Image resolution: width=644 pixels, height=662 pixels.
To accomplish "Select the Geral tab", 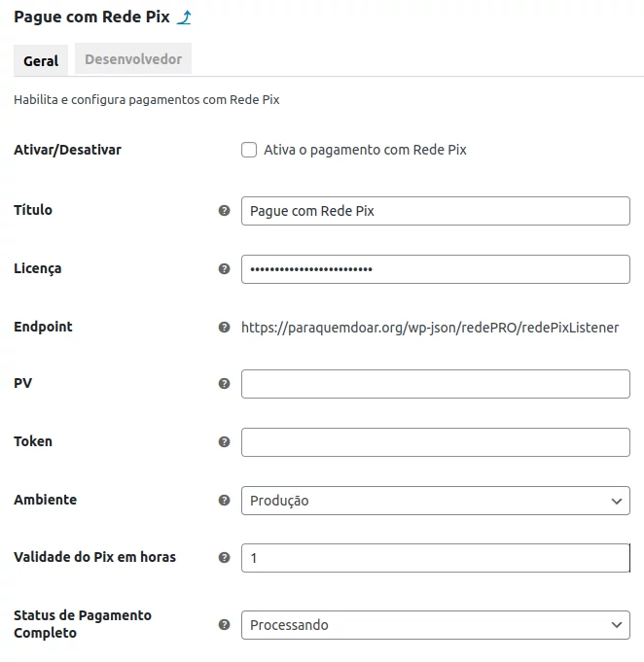I will [41, 60].
